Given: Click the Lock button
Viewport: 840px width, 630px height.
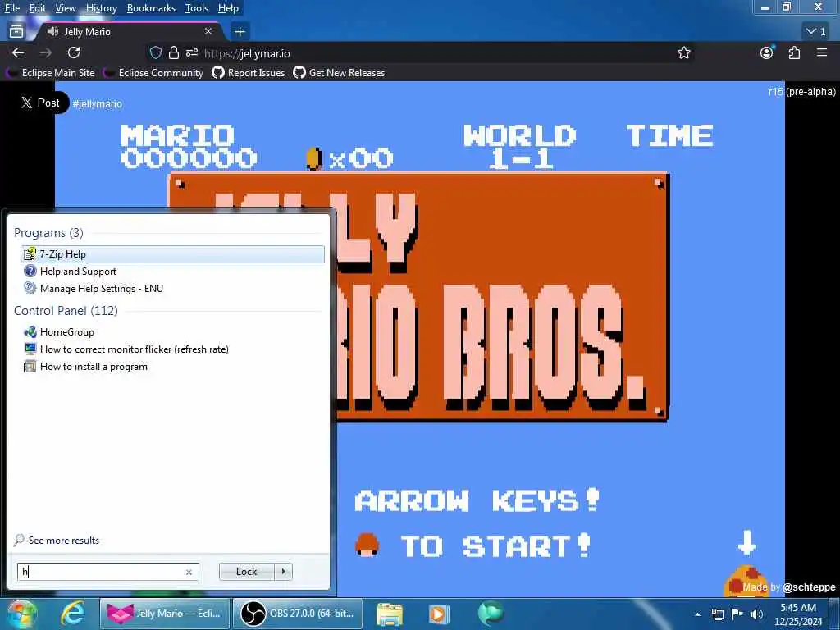Looking at the screenshot, I should pyautogui.click(x=246, y=572).
